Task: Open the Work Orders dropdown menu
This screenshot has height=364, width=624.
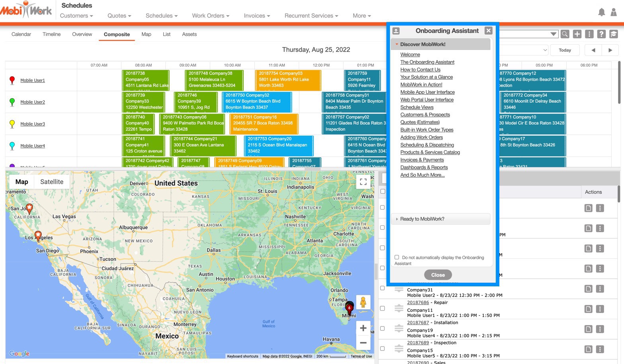Action: [x=211, y=16]
